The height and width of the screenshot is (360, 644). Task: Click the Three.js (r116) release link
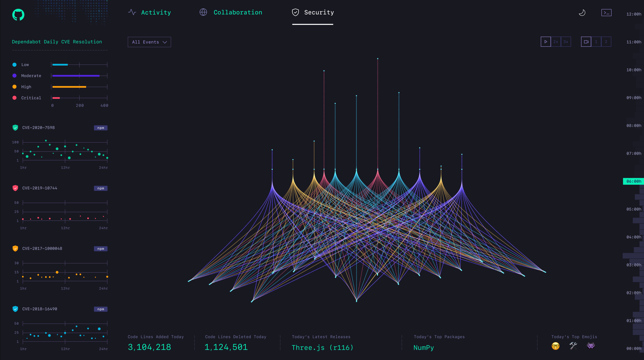click(x=322, y=348)
